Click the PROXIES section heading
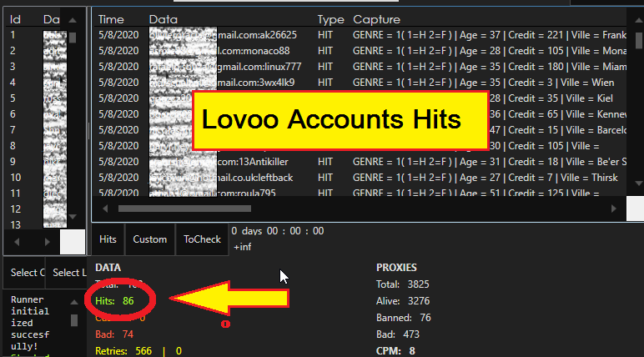 (396, 268)
